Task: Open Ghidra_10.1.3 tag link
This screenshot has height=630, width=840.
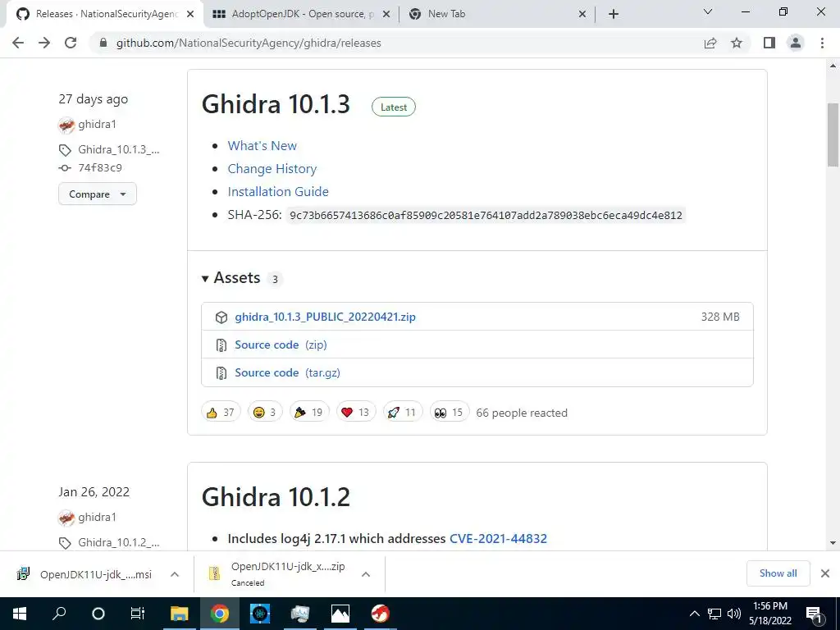Action: [x=118, y=149]
